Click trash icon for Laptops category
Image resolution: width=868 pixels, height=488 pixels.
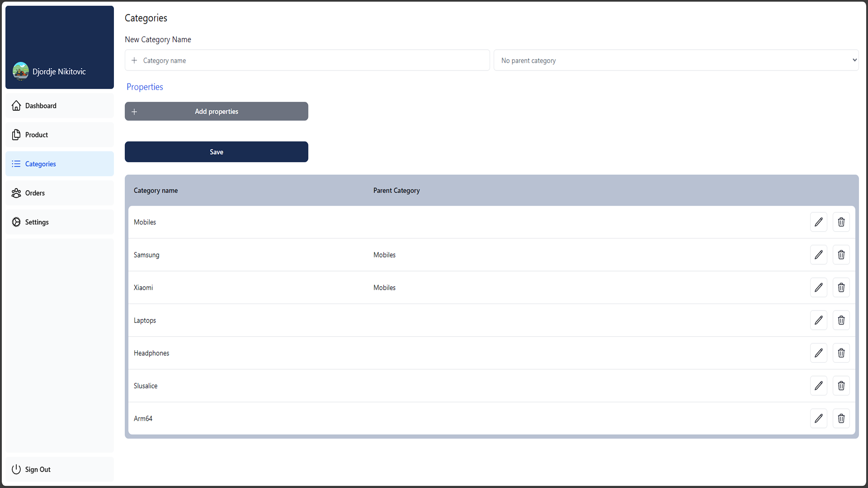[x=841, y=320]
